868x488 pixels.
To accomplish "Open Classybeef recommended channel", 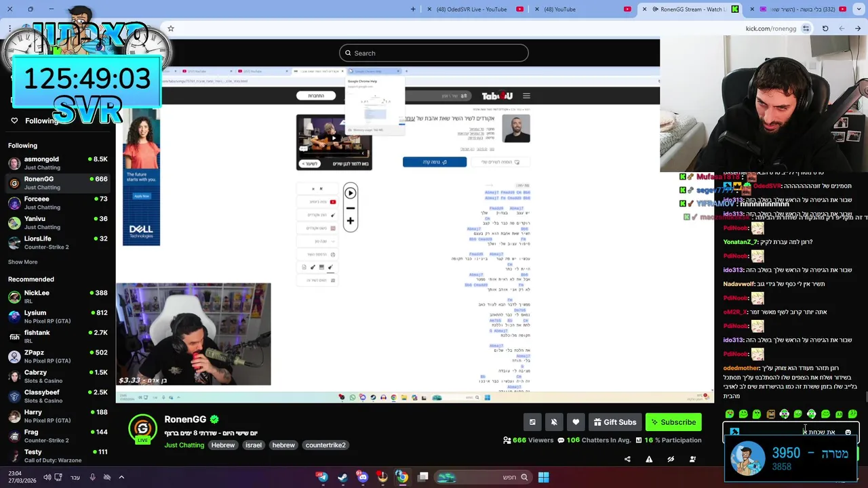I will click(58, 396).
